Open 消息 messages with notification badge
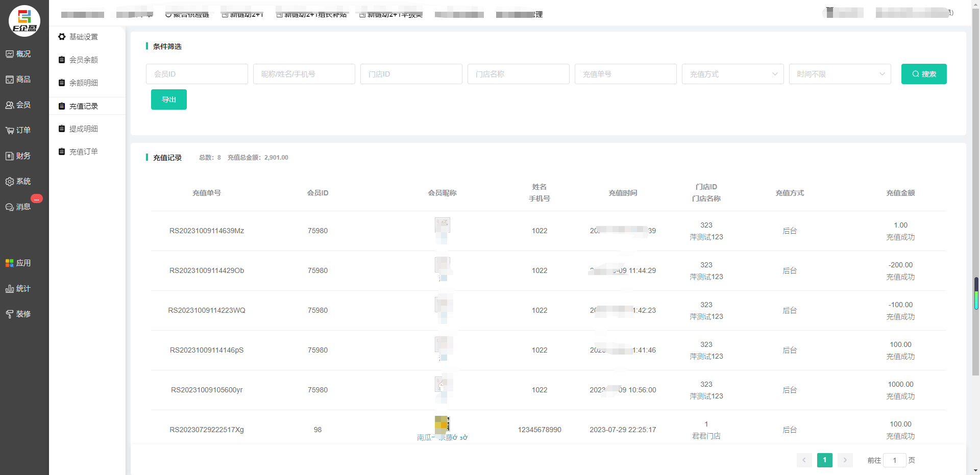The height and width of the screenshot is (475, 980). [10, 207]
